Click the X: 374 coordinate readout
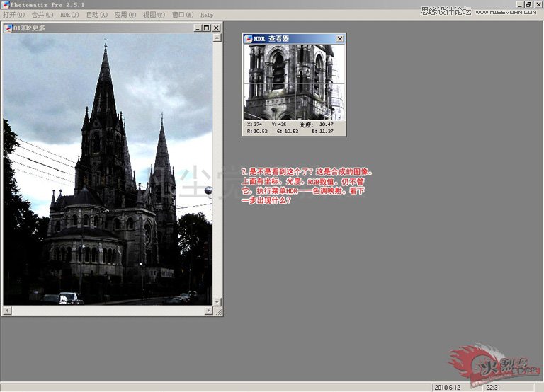The height and width of the screenshot is (392, 544). pyautogui.click(x=255, y=124)
